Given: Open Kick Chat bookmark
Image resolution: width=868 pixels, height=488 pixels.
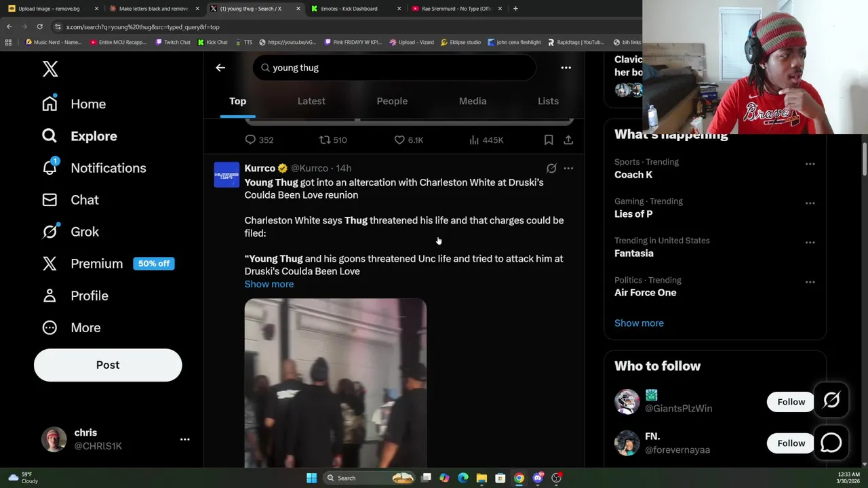Looking at the screenshot, I should coord(212,42).
